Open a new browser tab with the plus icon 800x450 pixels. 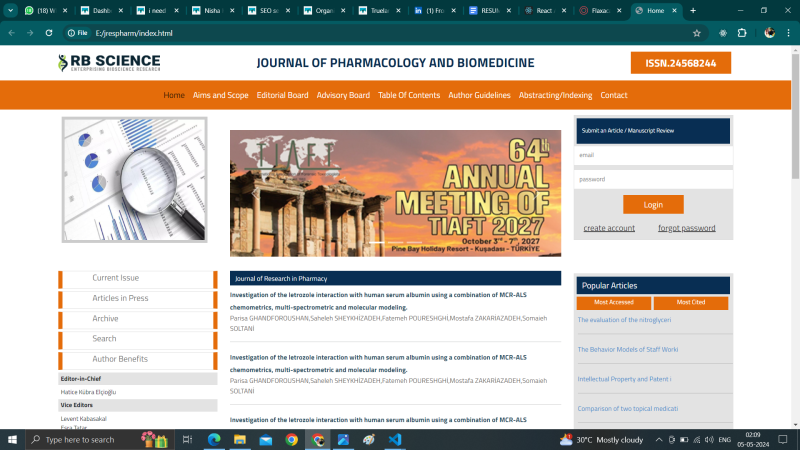coord(693,10)
